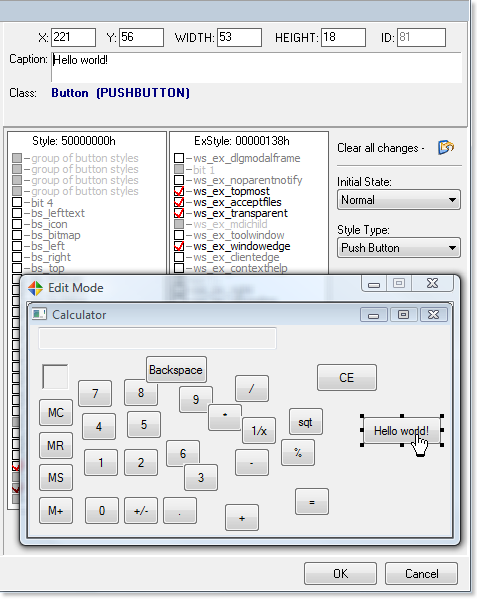
Task: Click the multiply (*) button
Action: (225, 417)
